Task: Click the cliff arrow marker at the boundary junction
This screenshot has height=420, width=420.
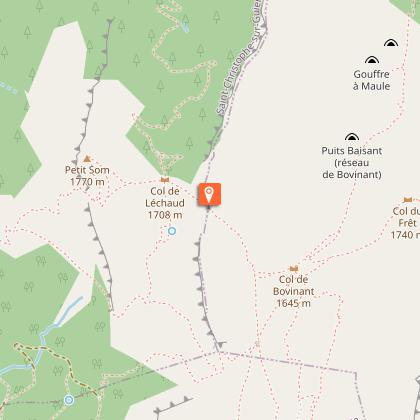Action: (221, 344)
